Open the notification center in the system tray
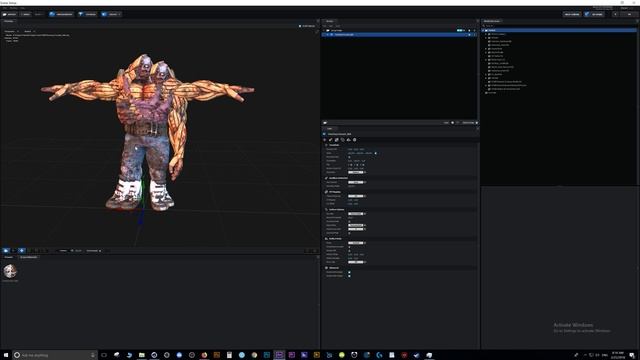This screenshot has height=360, width=640. tap(632, 355)
